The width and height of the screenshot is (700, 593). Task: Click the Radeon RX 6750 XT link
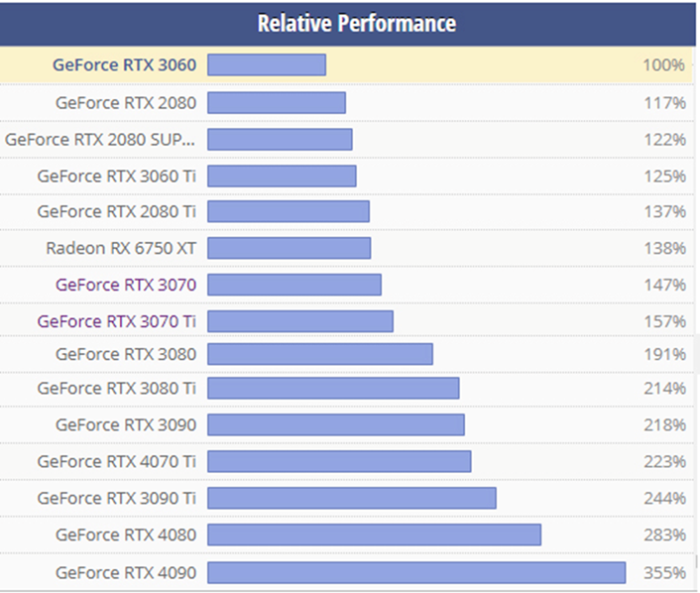(x=121, y=248)
